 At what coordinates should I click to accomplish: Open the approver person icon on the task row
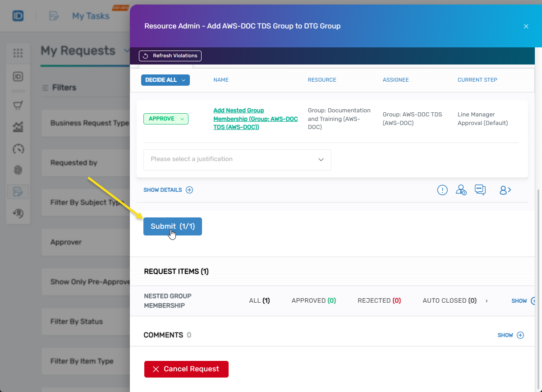click(461, 190)
